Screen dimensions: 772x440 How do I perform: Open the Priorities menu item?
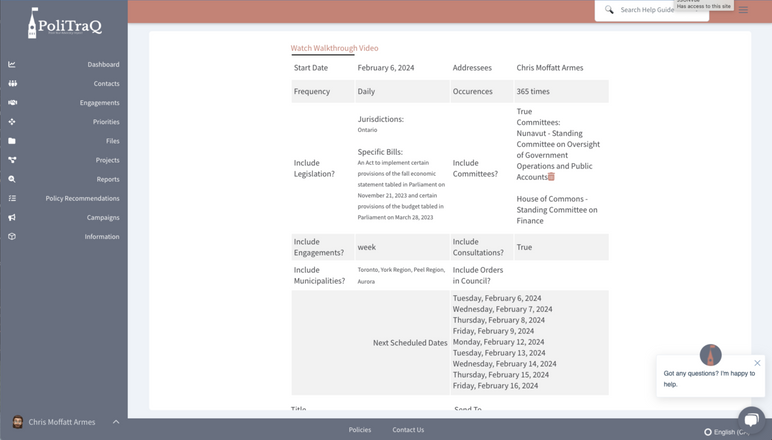pos(106,122)
